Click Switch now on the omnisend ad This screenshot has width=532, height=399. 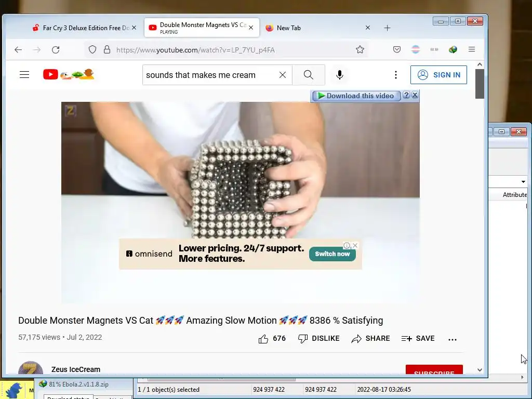(x=332, y=254)
